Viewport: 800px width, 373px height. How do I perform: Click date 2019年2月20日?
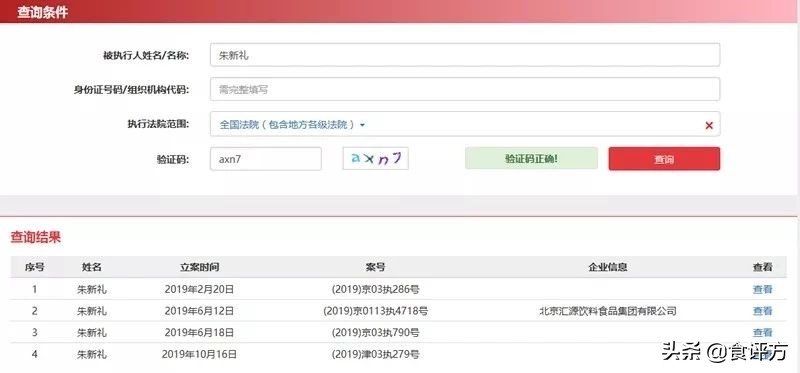tap(199, 289)
